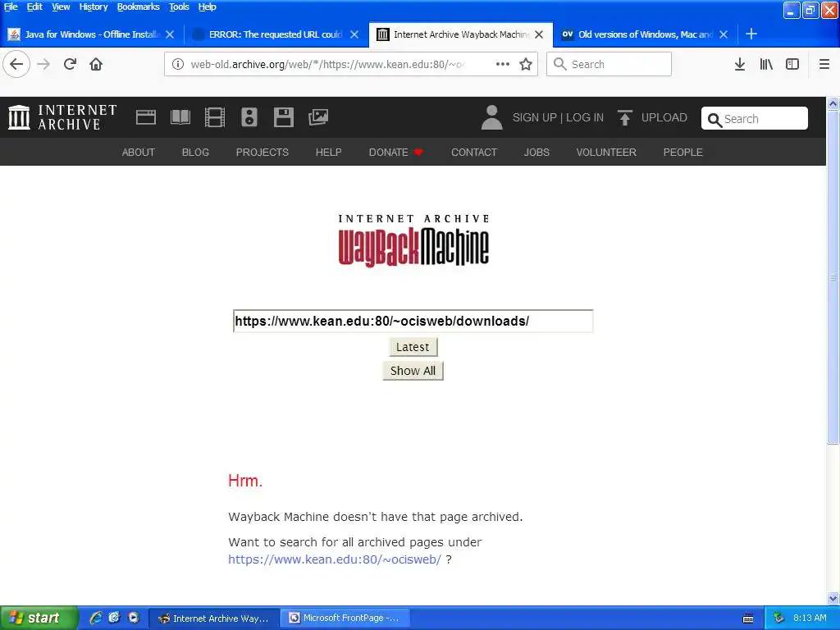The width and height of the screenshot is (840, 630).
Task: Reload the current page
Action: [70, 64]
